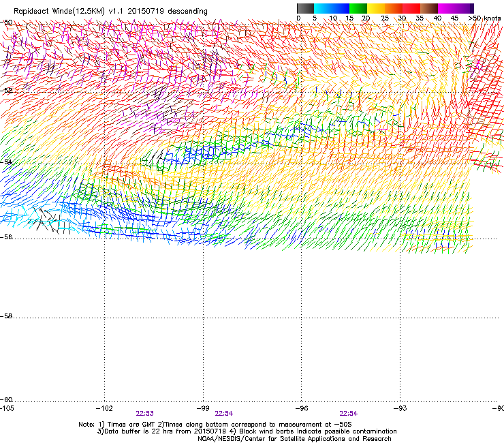Click the orange 25–30 knots legend swatch
The width and height of the screenshot is (504, 443).
pos(394,8)
